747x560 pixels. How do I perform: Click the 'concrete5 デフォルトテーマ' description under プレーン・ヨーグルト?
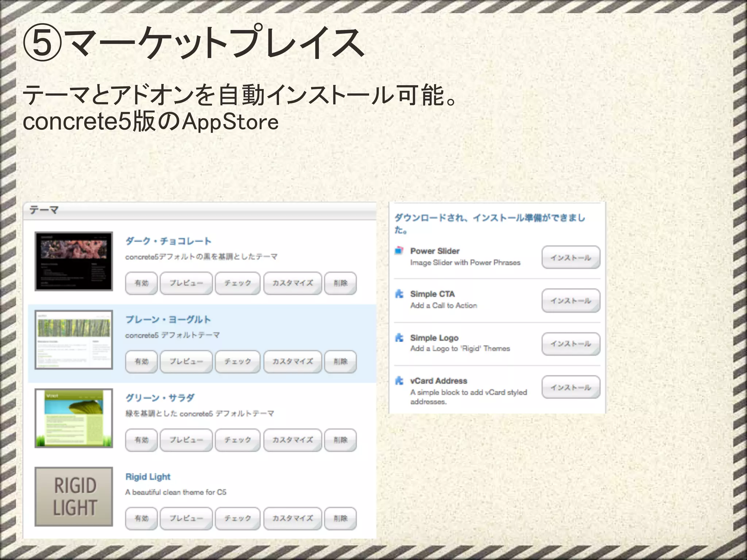tap(173, 335)
